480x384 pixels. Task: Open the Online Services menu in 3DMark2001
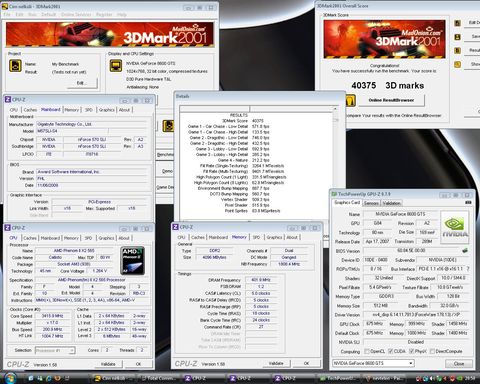pos(76,15)
